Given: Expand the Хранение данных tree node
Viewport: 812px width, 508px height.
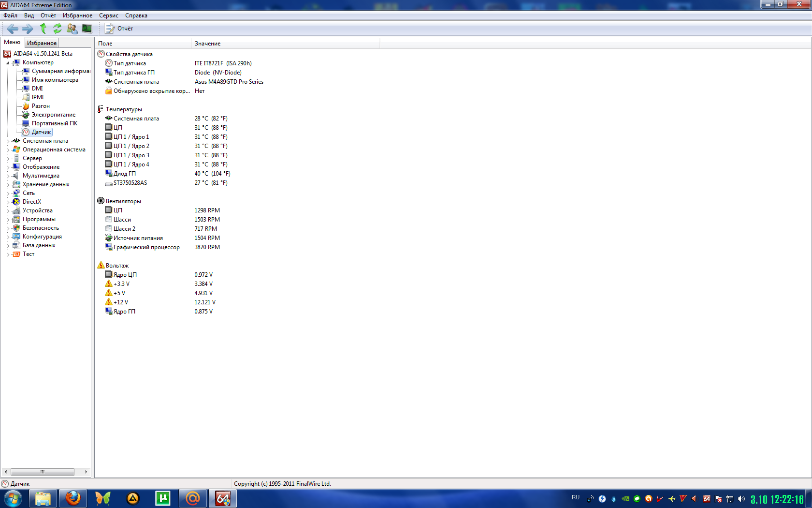Looking at the screenshot, I should 8,185.
